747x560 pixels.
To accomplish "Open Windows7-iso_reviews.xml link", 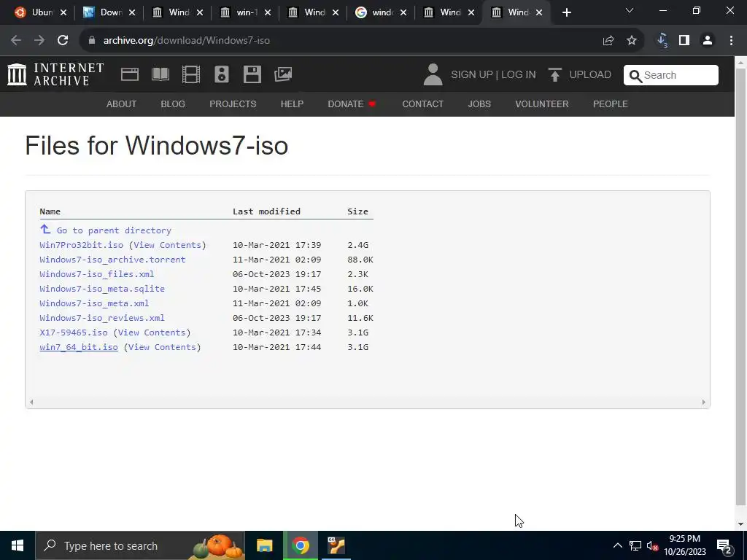I will tap(102, 318).
